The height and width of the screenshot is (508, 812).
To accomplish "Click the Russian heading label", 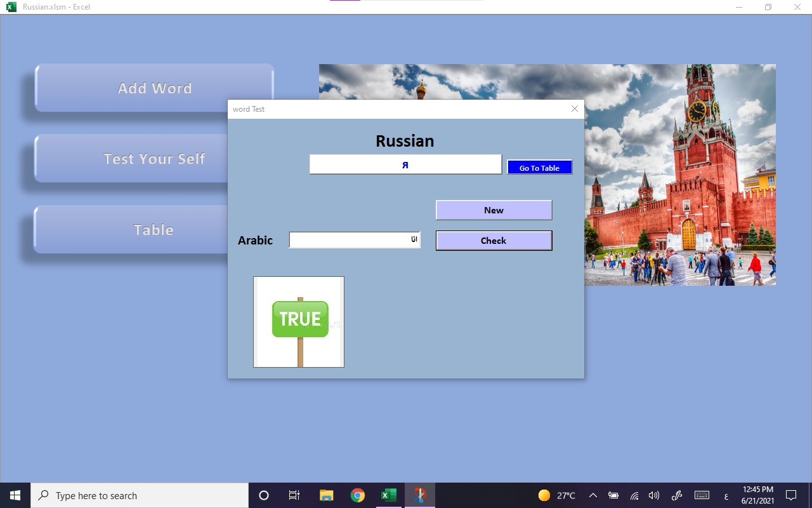I will 405,141.
